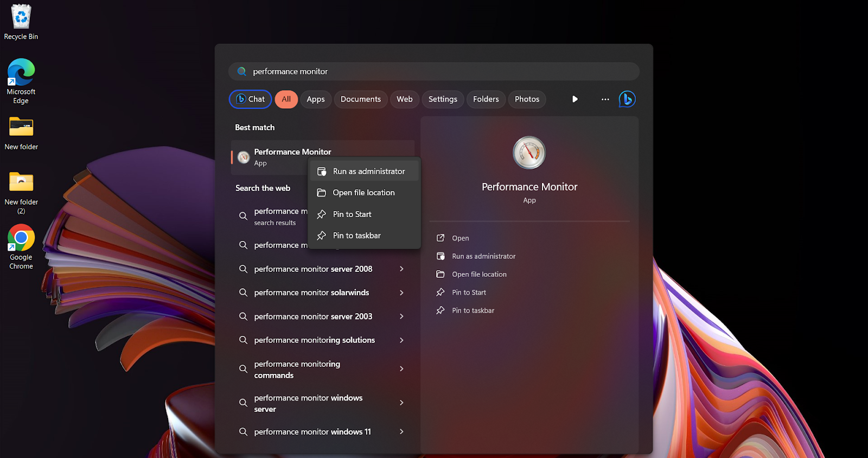Click the Bing icon at the top right of the search panel
The image size is (868, 458).
[627, 99]
